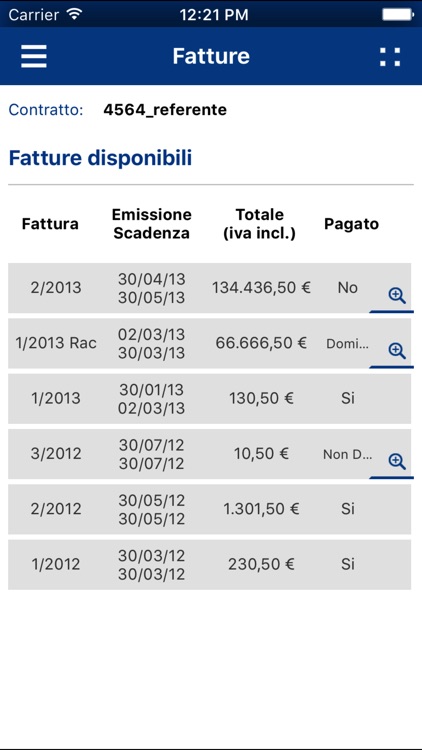Tap the Fattura column header
Image resolution: width=422 pixels, height=750 pixels.
pyautogui.click(x=50, y=224)
